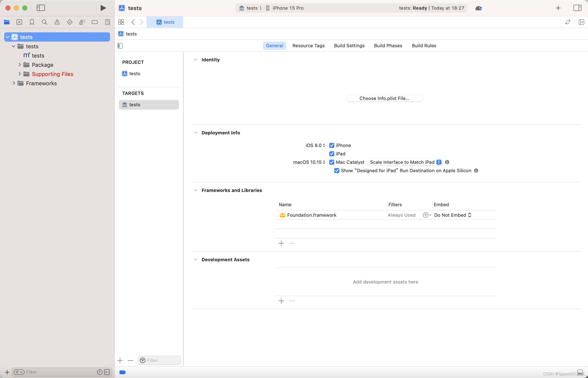Remove development asset with minus button
588x378 pixels.
tap(291, 301)
